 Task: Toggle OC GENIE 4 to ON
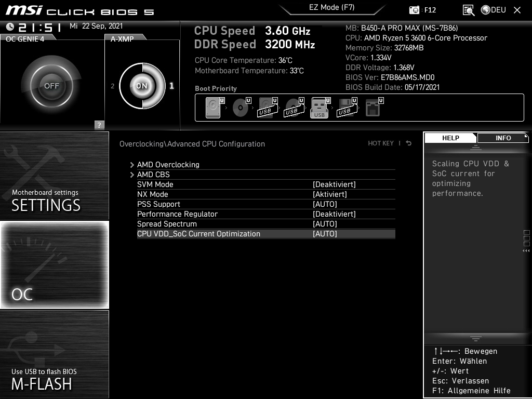tap(52, 84)
